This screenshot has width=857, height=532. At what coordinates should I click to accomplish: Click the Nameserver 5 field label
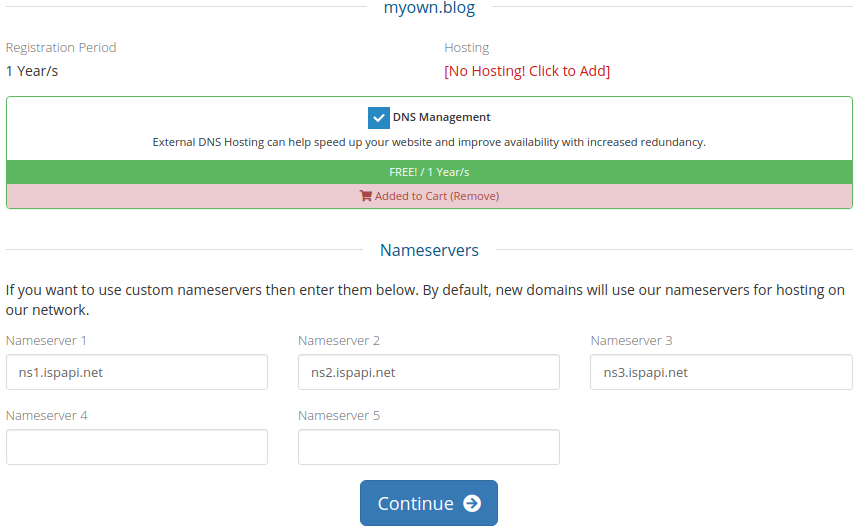[x=339, y=416]
